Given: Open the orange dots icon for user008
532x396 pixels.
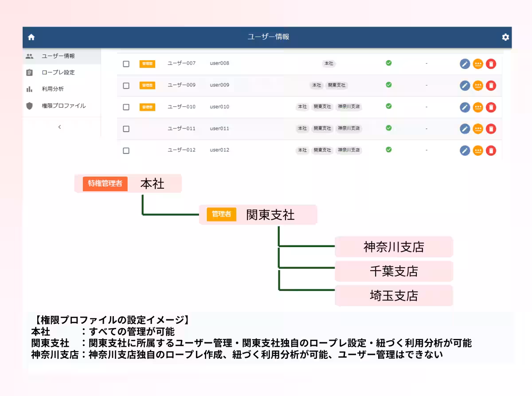Looking at the screenshot, I should click(x=478, y=64).
